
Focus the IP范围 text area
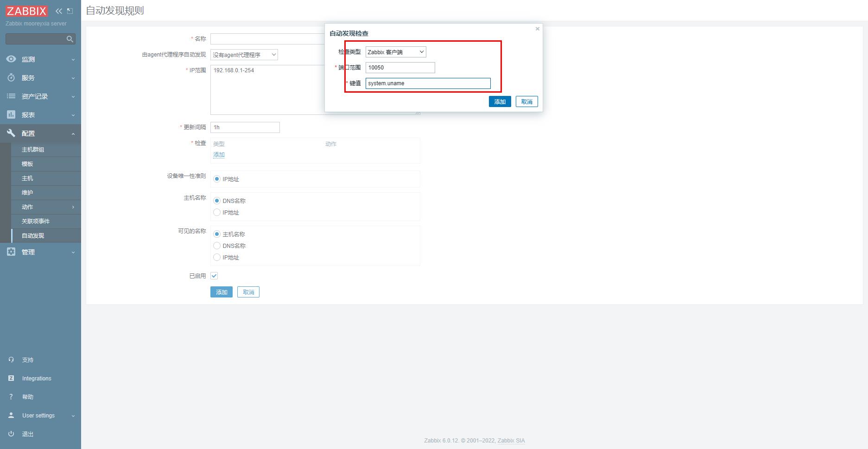[268, 90]
